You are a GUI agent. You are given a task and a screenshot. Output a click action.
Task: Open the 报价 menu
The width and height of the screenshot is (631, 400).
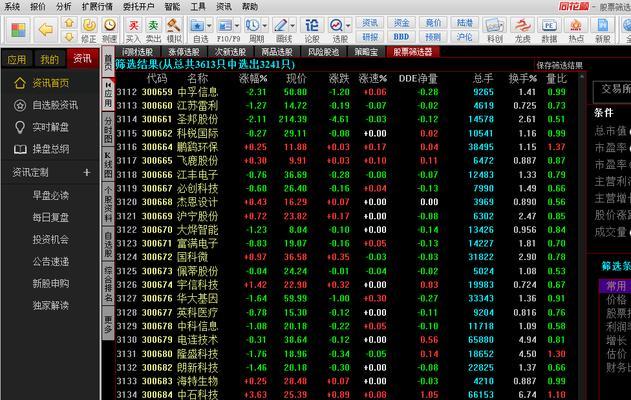click(38, 6)
